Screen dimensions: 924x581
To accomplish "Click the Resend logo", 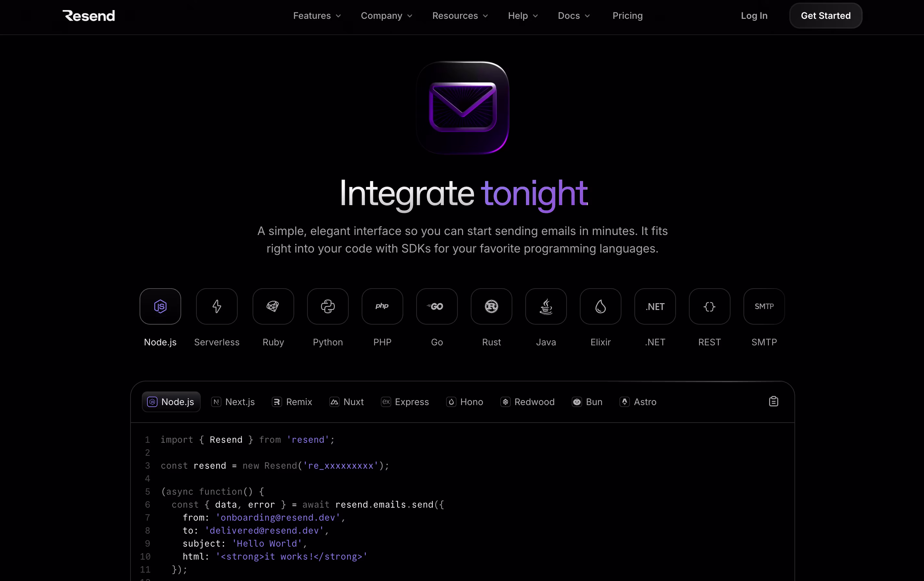I will click(89, 16).
